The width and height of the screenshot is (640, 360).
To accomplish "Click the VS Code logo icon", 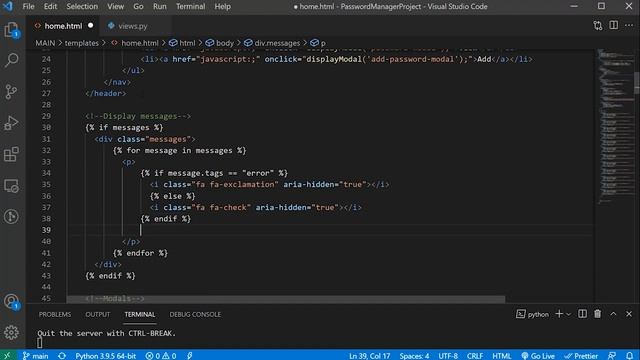I will click(7, 6).
